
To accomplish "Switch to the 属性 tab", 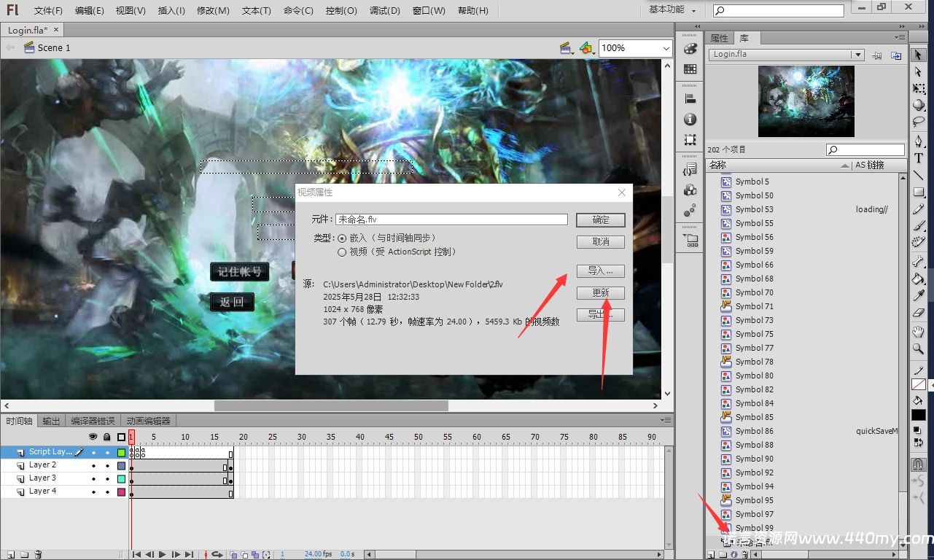I will (x=719, y=38).
